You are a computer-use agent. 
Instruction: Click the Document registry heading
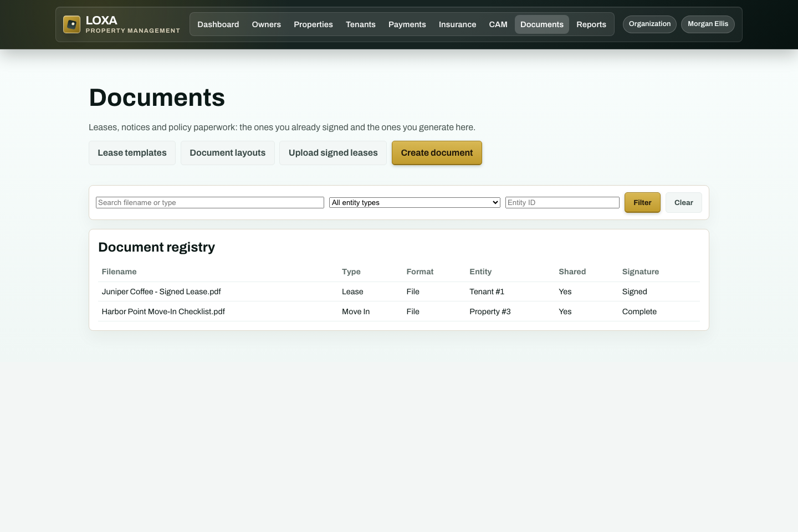(157, 247)
